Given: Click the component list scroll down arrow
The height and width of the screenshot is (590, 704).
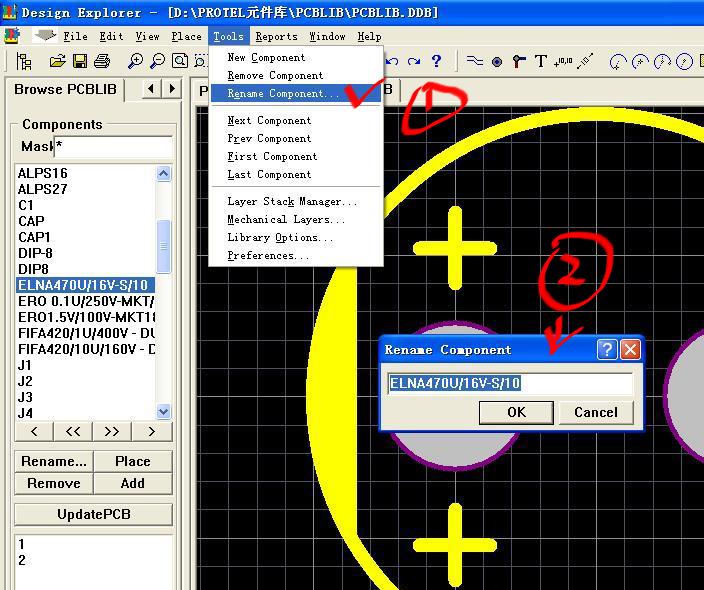Looking at the screenshot, I should click(x=163, y=411).
